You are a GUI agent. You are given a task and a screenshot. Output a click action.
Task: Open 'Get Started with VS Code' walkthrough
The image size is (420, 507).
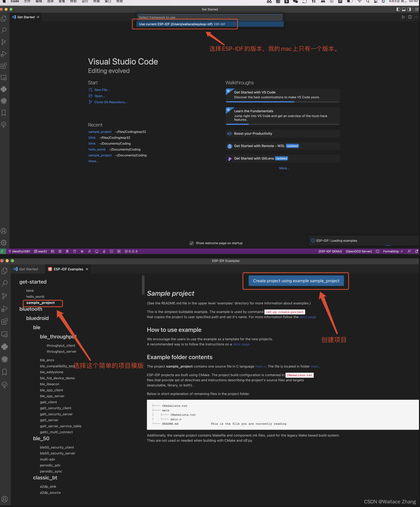tap(283, 95)
